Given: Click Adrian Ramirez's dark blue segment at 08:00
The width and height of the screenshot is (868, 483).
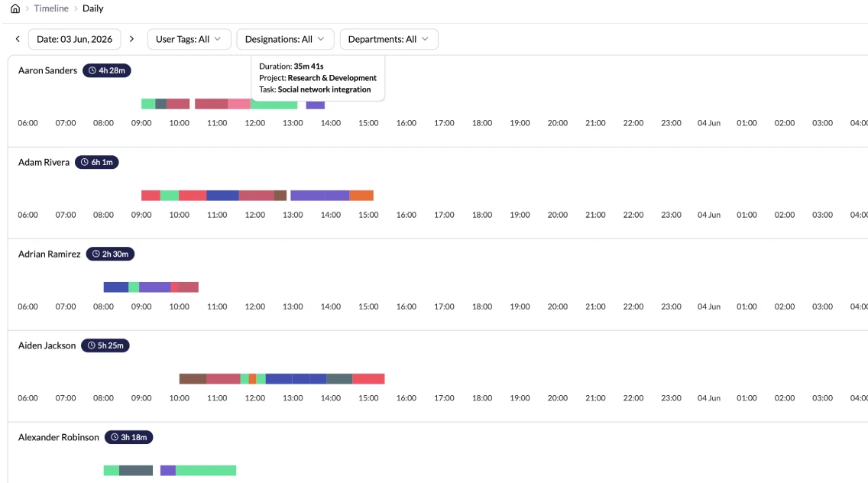Looking at the screenshot, I should point(116,287).
